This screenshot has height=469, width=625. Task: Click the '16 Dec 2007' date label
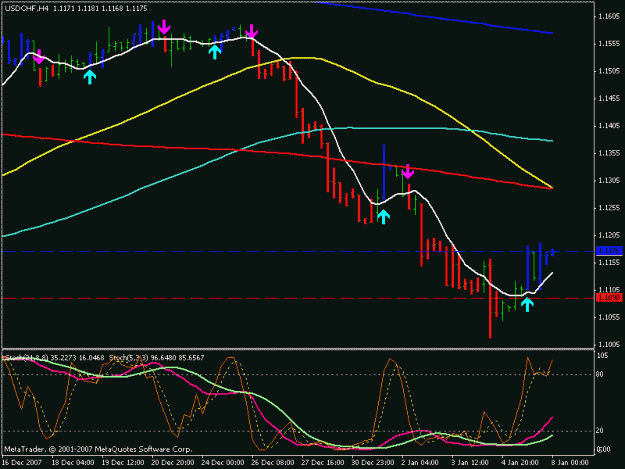[x=22, y=463]
